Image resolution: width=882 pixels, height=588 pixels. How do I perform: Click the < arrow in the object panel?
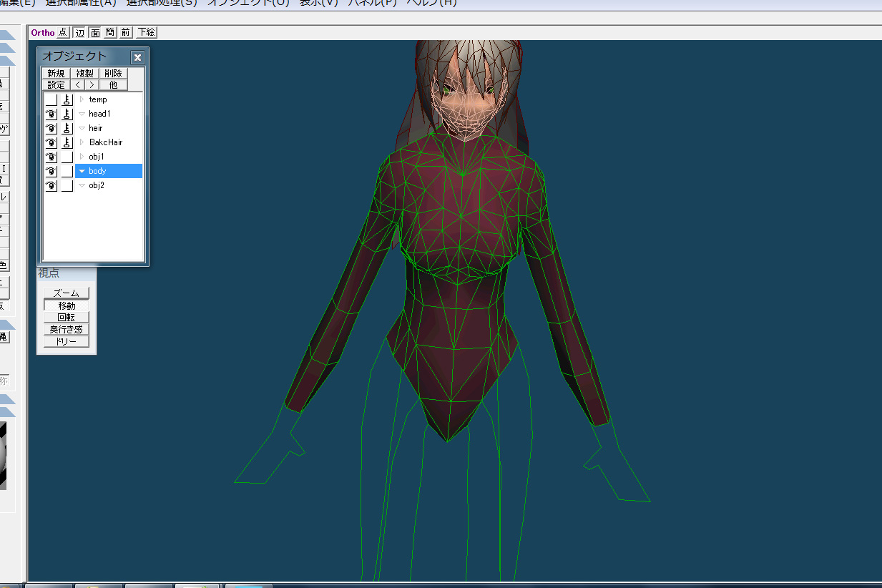[77, 84]
